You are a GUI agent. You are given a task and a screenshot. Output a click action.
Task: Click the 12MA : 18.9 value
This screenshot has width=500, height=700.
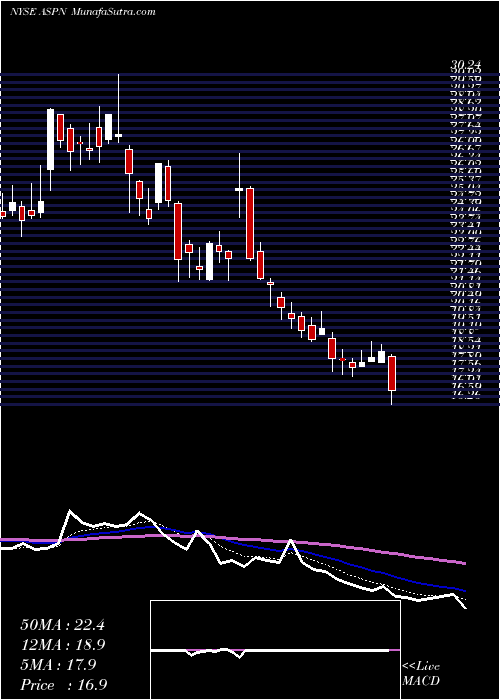pyautogui.click(x=62, y=645)
